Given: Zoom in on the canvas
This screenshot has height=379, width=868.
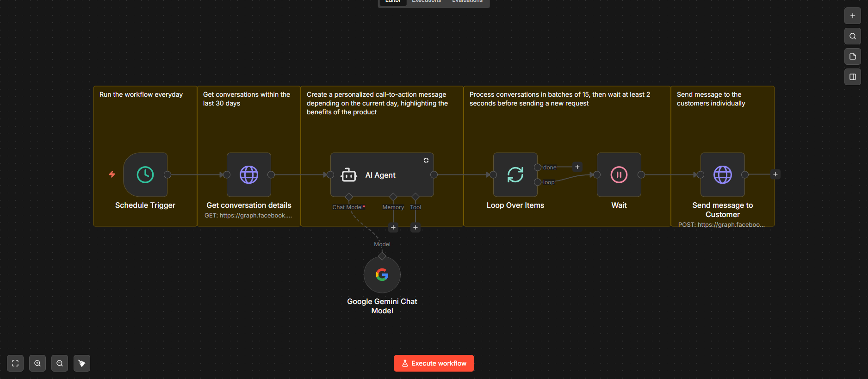Looking at the screenshot, I should click(37, 363).
